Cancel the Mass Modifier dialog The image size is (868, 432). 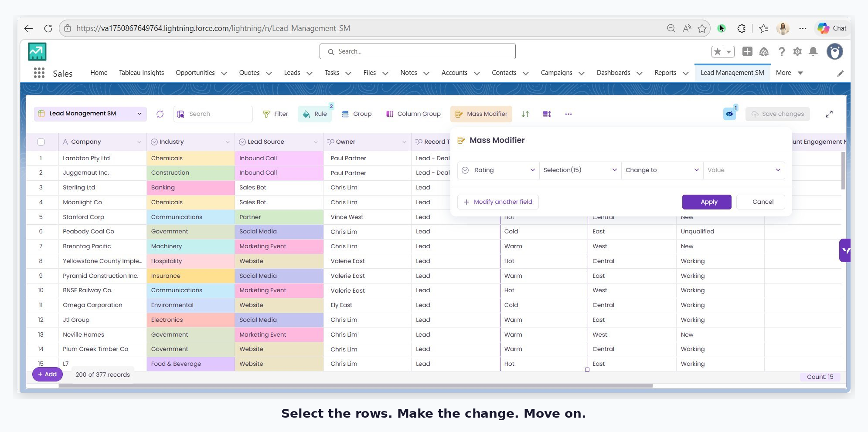click(761, 202)
